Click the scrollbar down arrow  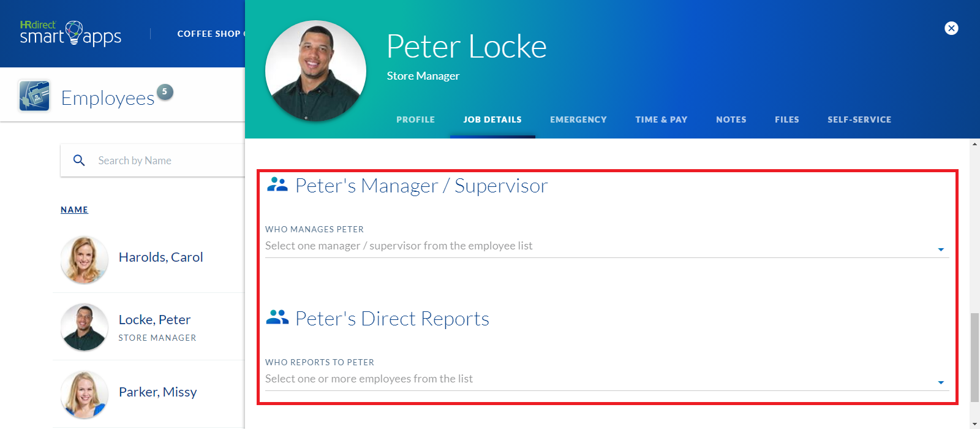[974, 423]
